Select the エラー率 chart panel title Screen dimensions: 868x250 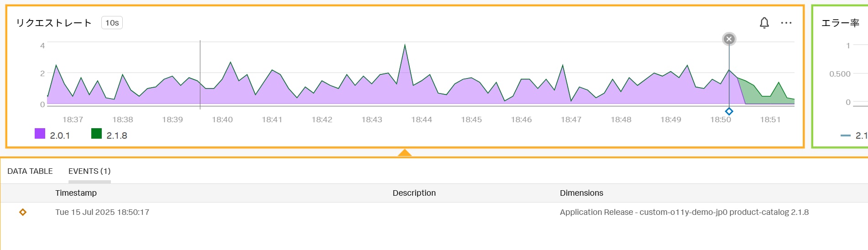coord(840,23)
